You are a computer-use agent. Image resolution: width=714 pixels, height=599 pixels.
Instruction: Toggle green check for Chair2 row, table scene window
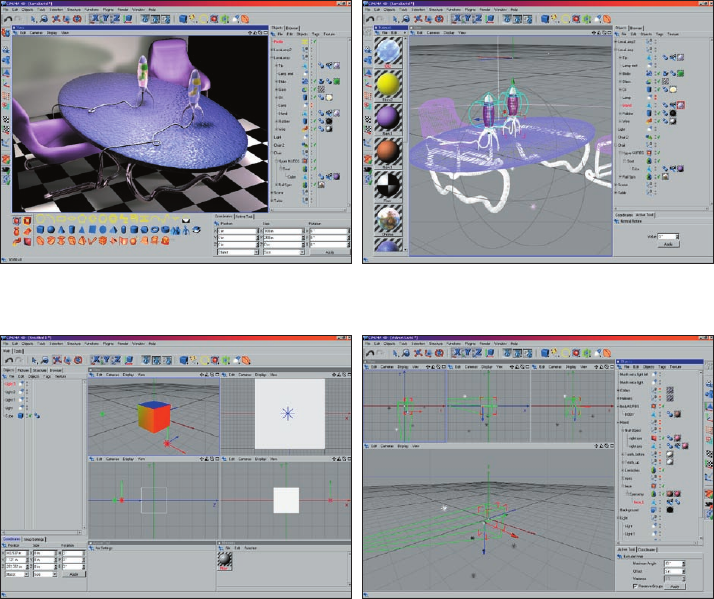pos(314,145)
